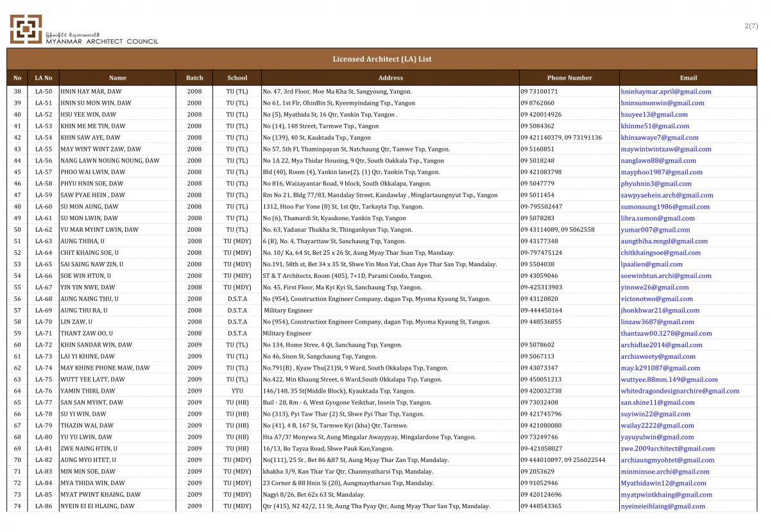Viewport: 770px width, 532px height.
Task: Select school cell 'YTU'
Action: click(x=237, y=391)
